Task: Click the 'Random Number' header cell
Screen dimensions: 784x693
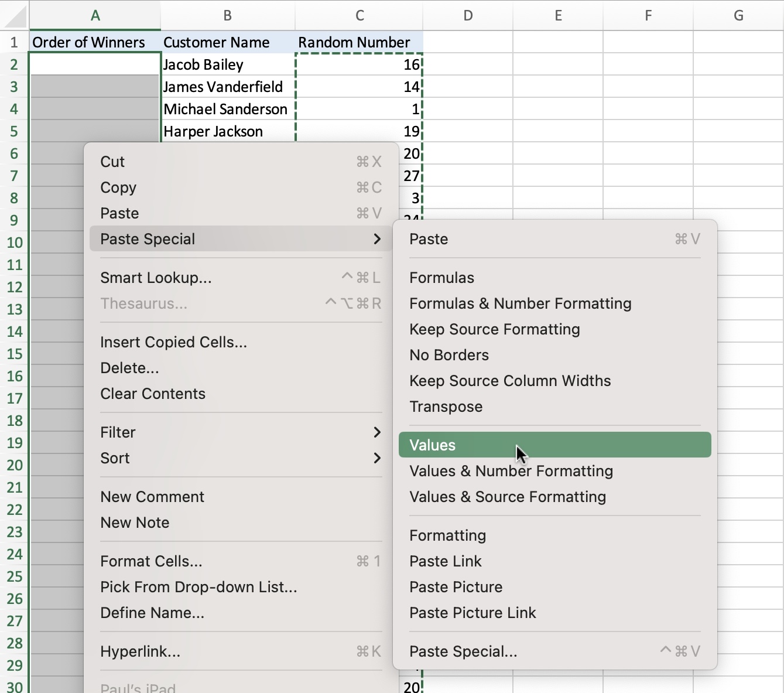Action: pyautogui.click(x=360, y=42)
